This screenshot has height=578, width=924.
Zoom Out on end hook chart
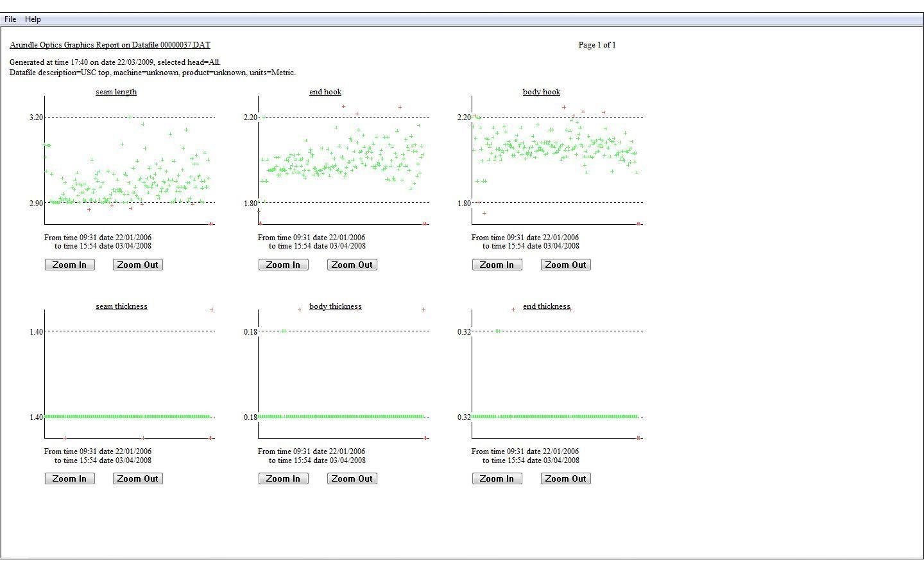(x=352, y=265)
